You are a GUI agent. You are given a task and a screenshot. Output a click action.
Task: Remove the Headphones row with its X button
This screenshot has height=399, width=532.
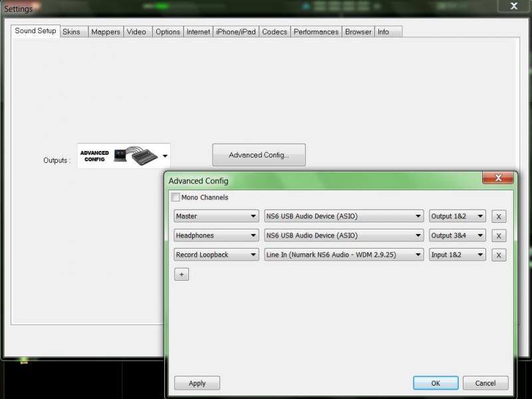point(499,236)
